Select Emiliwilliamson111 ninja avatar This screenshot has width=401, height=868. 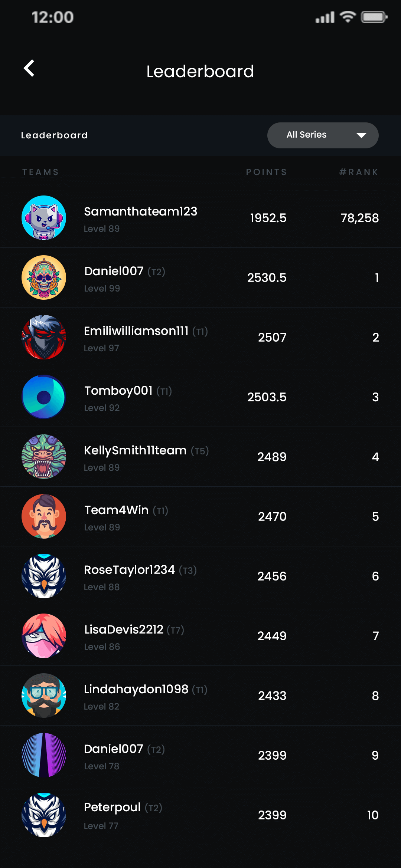(x=44, y=337)
